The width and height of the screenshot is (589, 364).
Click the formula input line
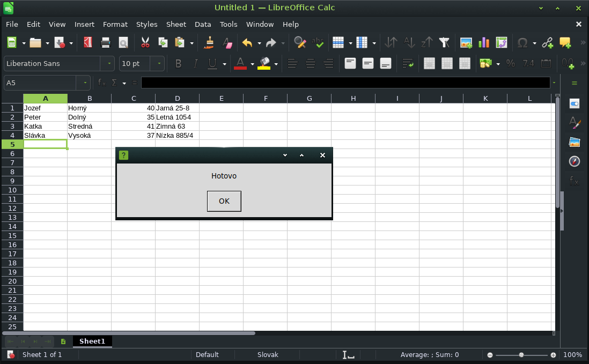(345, 83)
